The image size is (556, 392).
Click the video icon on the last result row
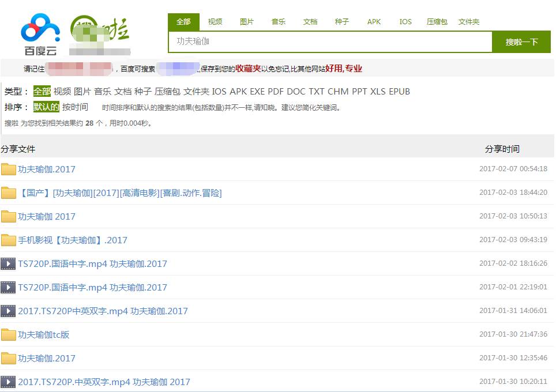pos(8,382)
